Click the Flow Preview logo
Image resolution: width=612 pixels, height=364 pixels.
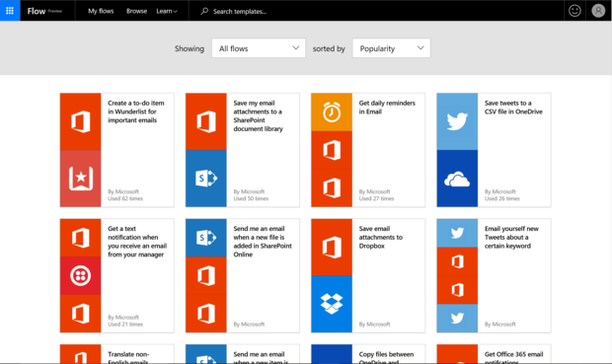(x=44, y=11)
